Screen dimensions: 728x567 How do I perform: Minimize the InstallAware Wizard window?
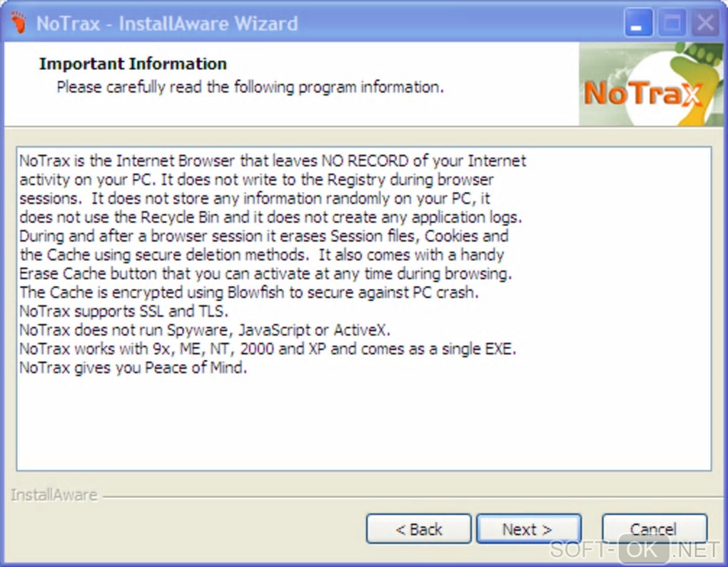coord(638,22)
